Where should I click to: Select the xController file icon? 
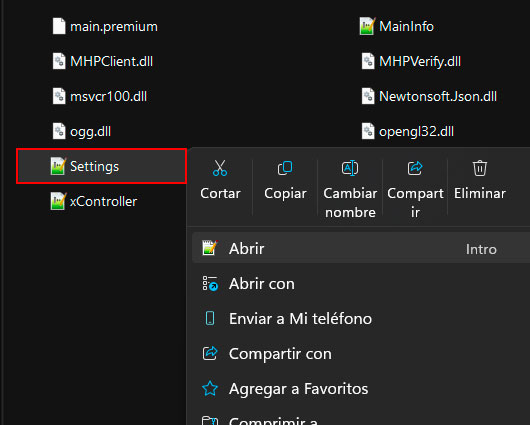58,201
